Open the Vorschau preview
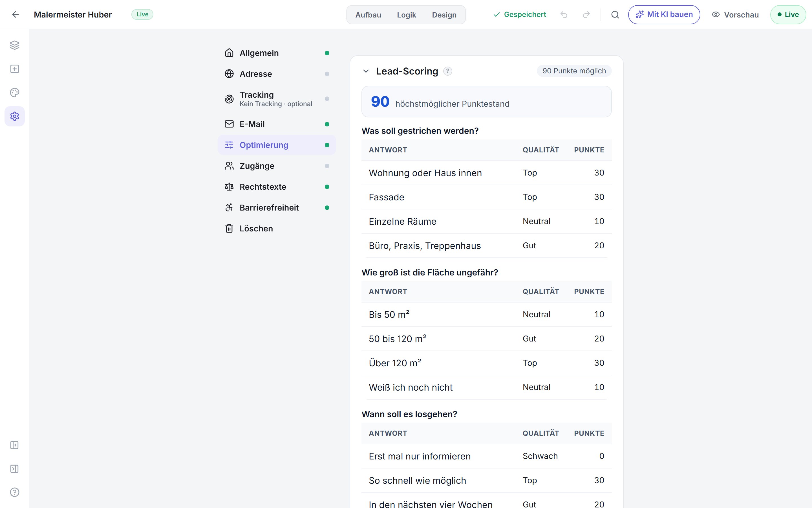The width and height of the screenshot is (812, 508). tap(735, 15)
